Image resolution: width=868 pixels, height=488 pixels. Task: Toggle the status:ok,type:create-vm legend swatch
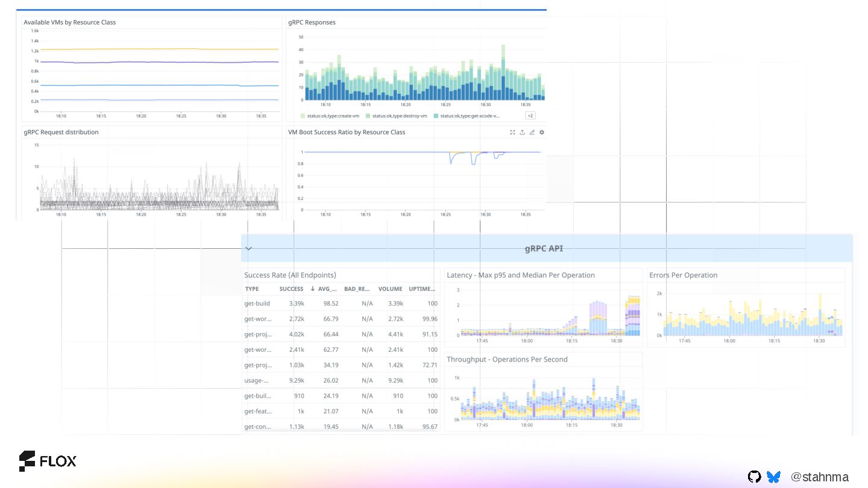pyautogui.click(x=303, y=116)
